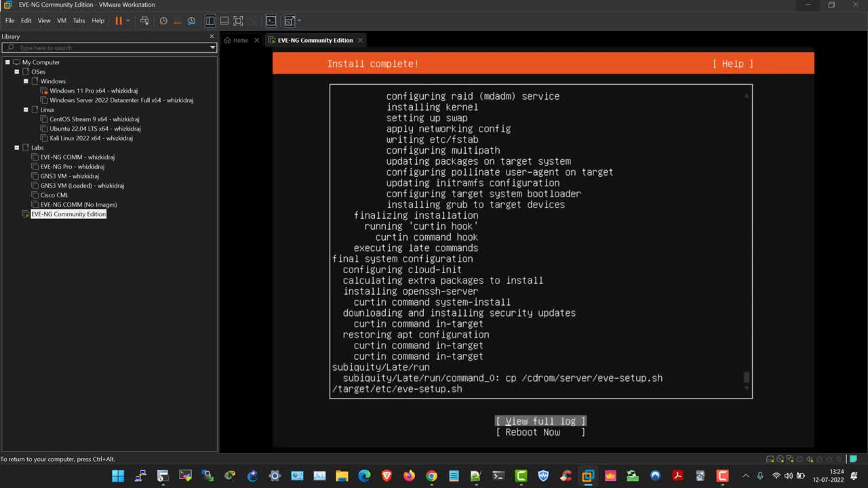Click the installer log scrollbar thumb
The height and width of the screenshot is (488, 868).
[x=747, y=377]
